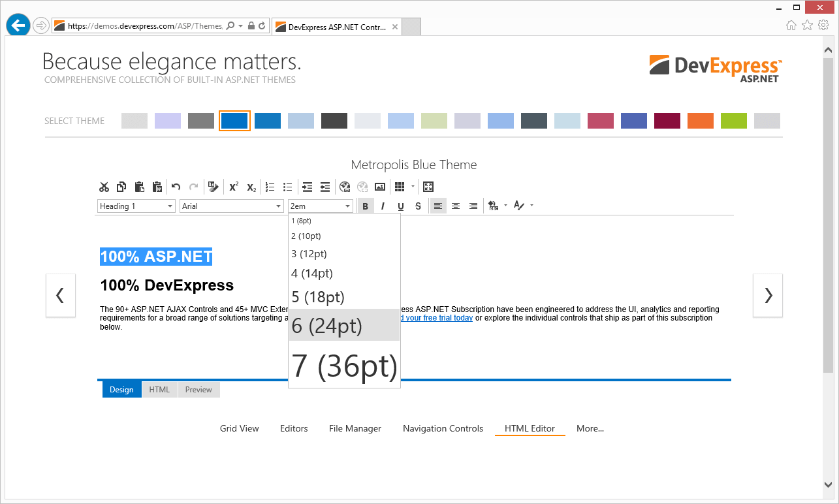
Task: Toggle fullscreen mode icon
Action: (428, 187)
